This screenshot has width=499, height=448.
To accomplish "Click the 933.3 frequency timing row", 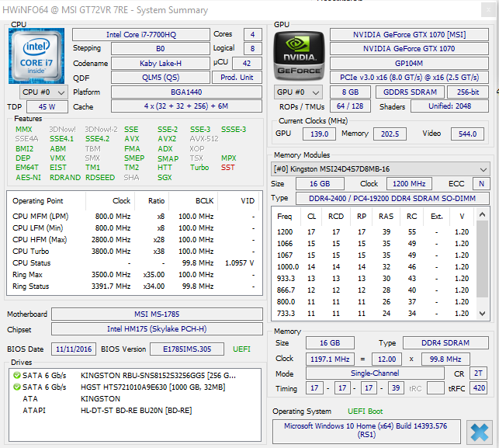I will click(x=373, y=279).
